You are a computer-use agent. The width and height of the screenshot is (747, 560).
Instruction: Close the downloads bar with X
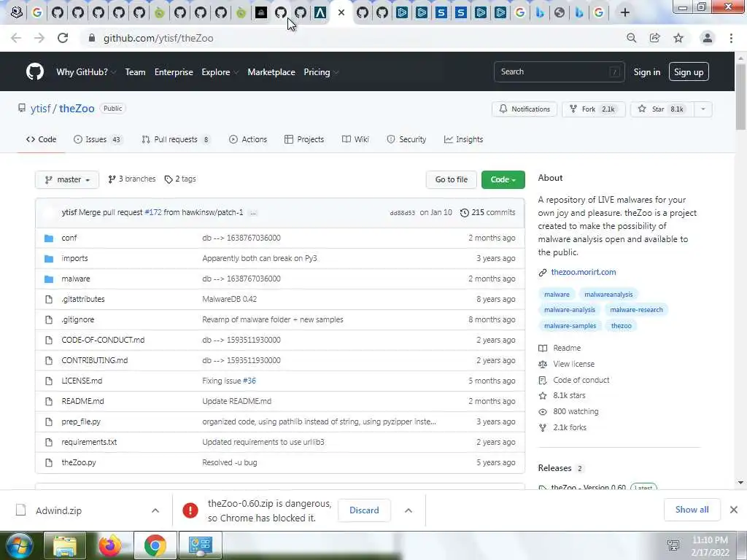(x=734, y=510)
